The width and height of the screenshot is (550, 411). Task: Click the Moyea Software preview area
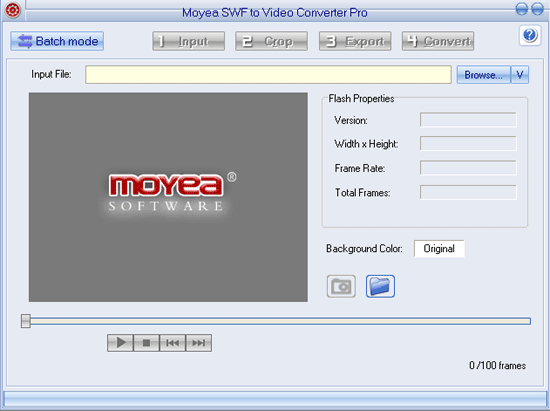click(x=168, y=197)
